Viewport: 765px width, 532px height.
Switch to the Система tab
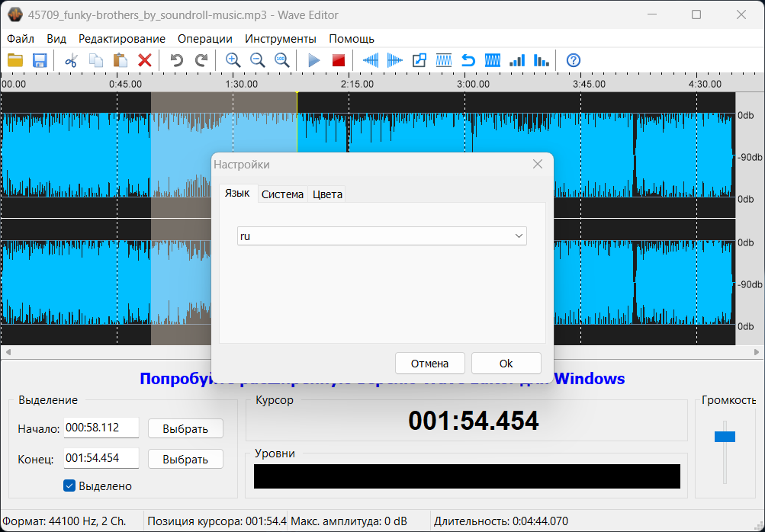tap(282, 194)
